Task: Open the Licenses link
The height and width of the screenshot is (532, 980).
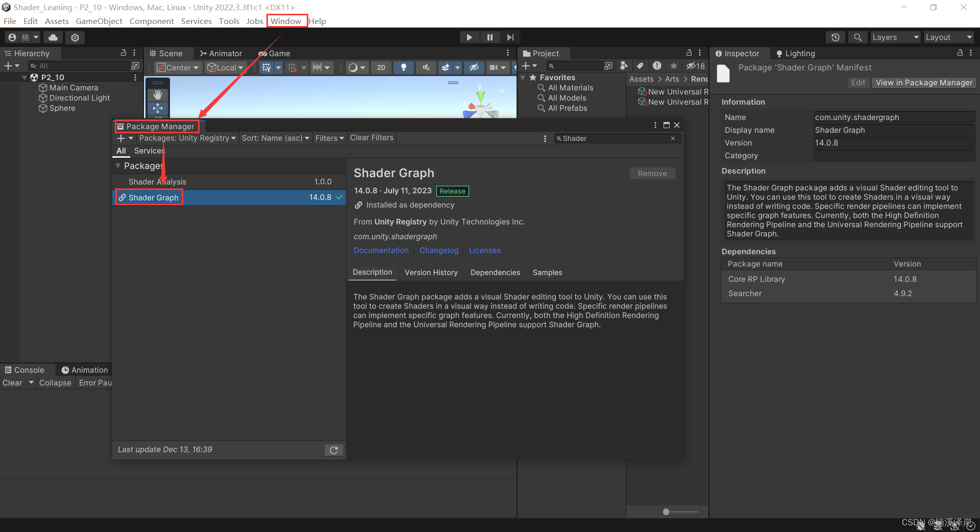Action: coord(485,251)
